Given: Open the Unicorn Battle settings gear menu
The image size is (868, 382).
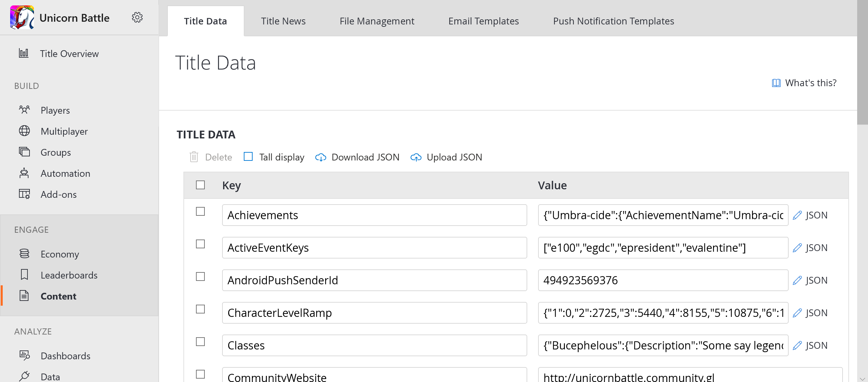Looking at the screenshot, I should 137,17.
